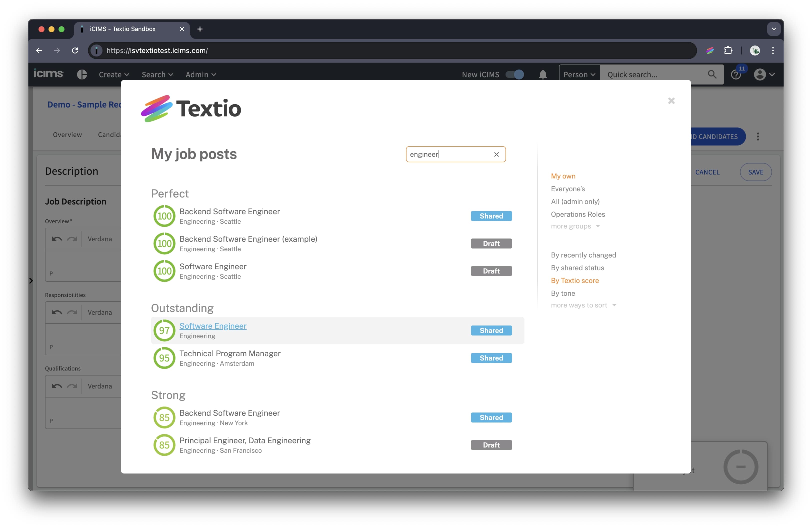Filter job posts by My own
Image resolution: width=812 pixels, height=528 pixels.
563,176
